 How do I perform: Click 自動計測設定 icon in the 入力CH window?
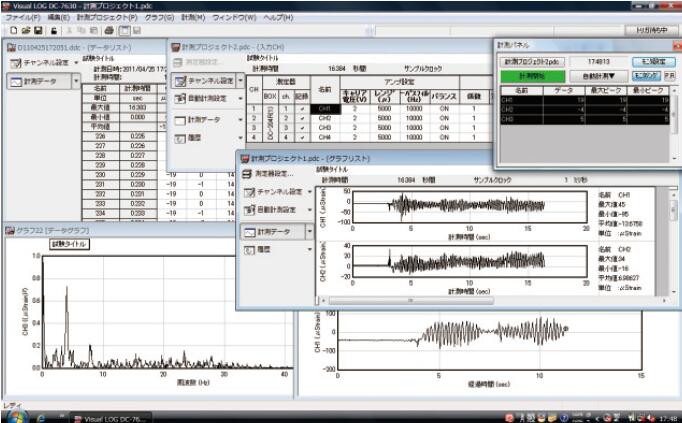click(181, 100)
